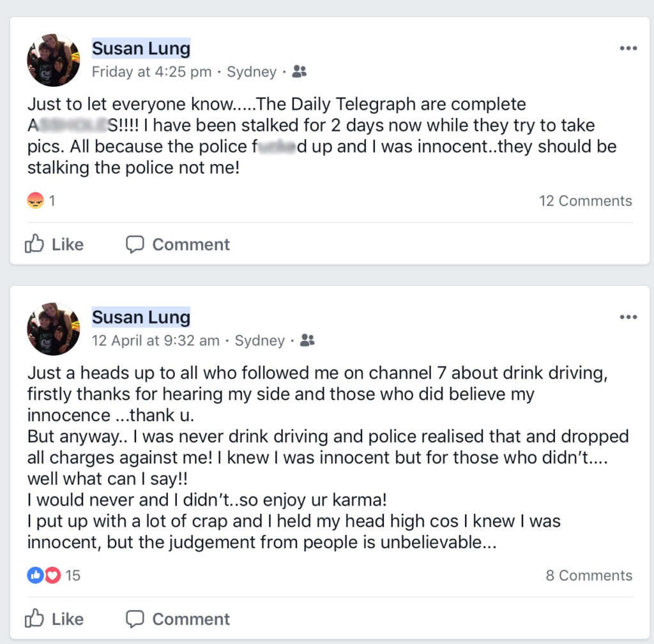Screen dimensions: 654x644
Task: Click friends audience icon on 12 April post
Action: pos(307,341)
